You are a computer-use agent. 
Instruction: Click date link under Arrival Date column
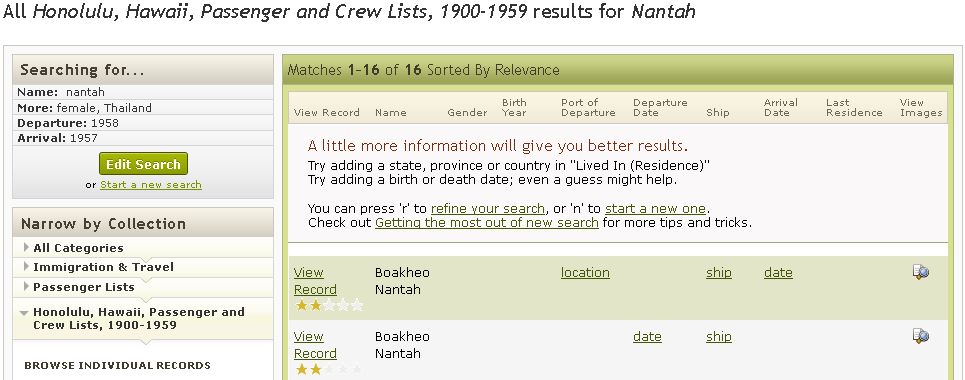coord(779,273)
